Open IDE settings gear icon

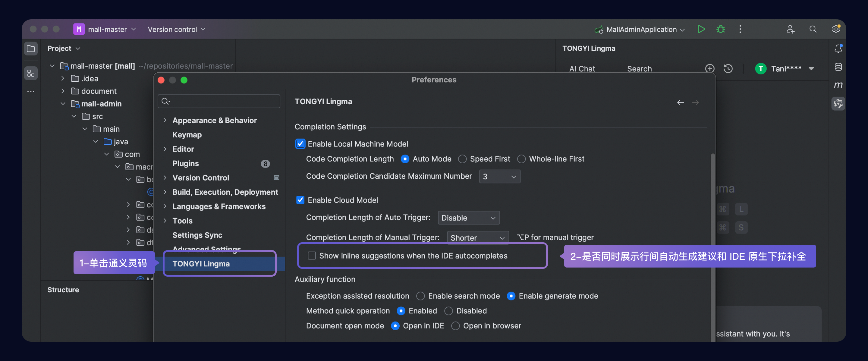pyautogui.click(x=836, y=29)
